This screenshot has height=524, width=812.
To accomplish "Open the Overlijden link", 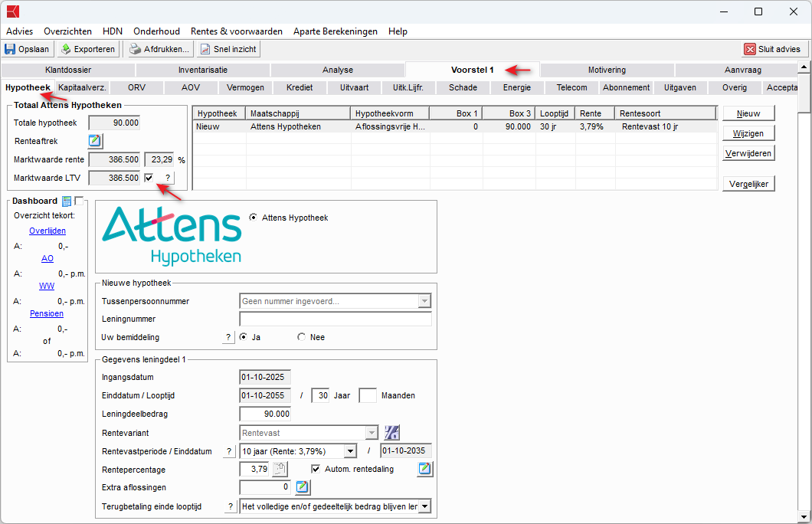I will [47, 231].
